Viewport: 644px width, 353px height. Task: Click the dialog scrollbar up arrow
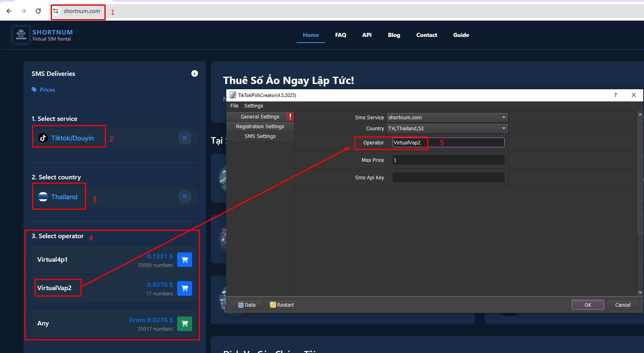640,114
